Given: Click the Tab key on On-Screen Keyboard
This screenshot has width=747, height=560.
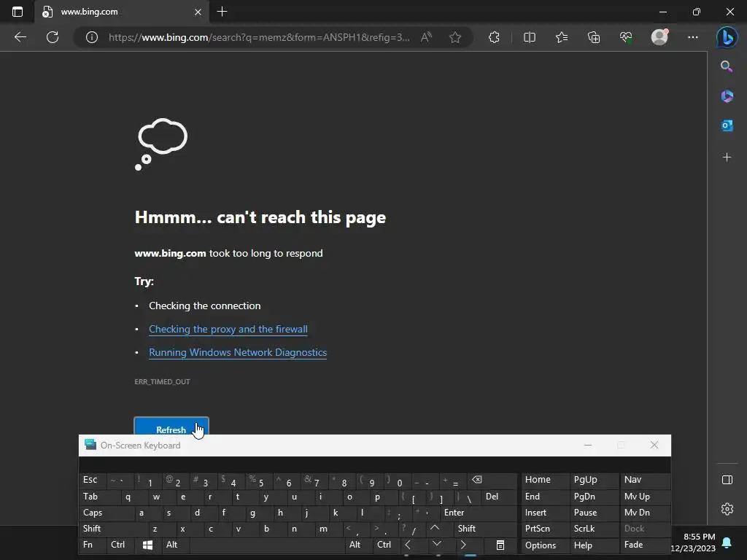Looking at the screenshot, I should (x=97, y=497).
